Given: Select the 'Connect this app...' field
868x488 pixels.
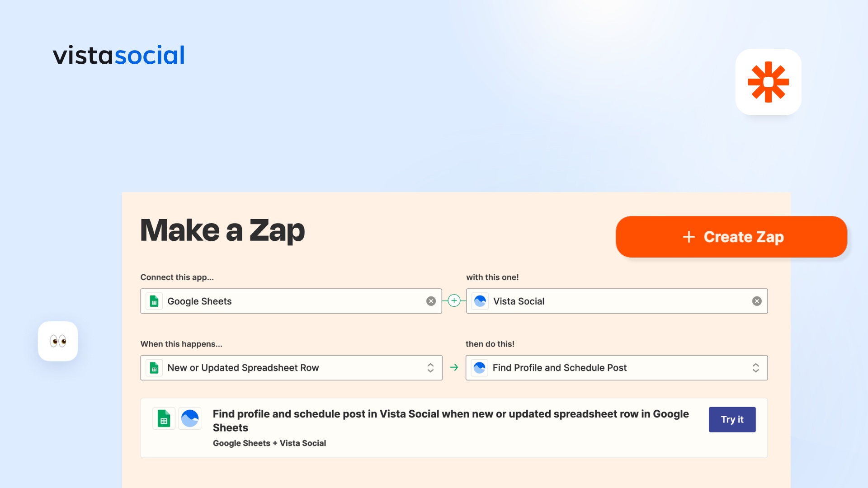Looking at the screenshot, I should point(291,301).
